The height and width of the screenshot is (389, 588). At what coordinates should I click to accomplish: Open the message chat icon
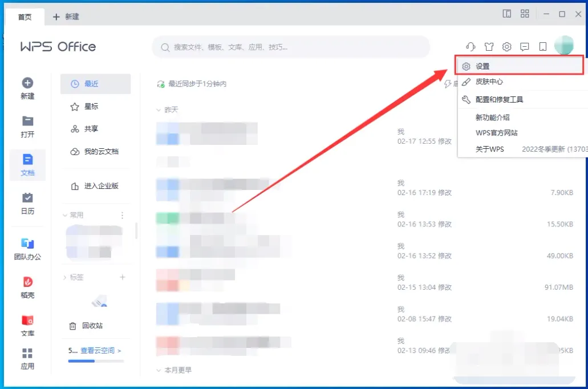(525, 47)
